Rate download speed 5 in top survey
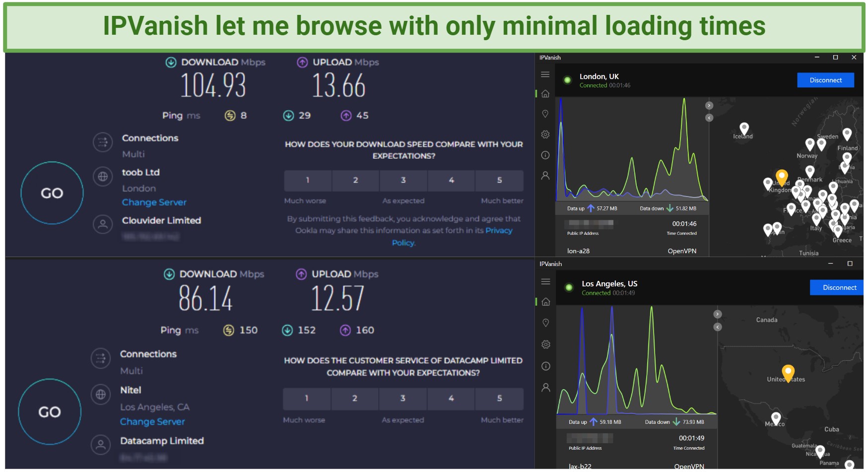Viewport: 868px width, 472px height. pos(499,181)
